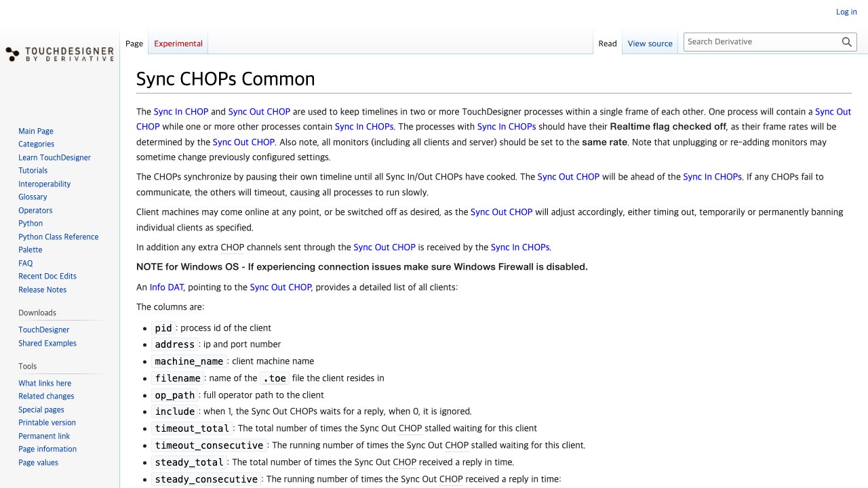Click the magnifying glass search icon

(847, 42)
